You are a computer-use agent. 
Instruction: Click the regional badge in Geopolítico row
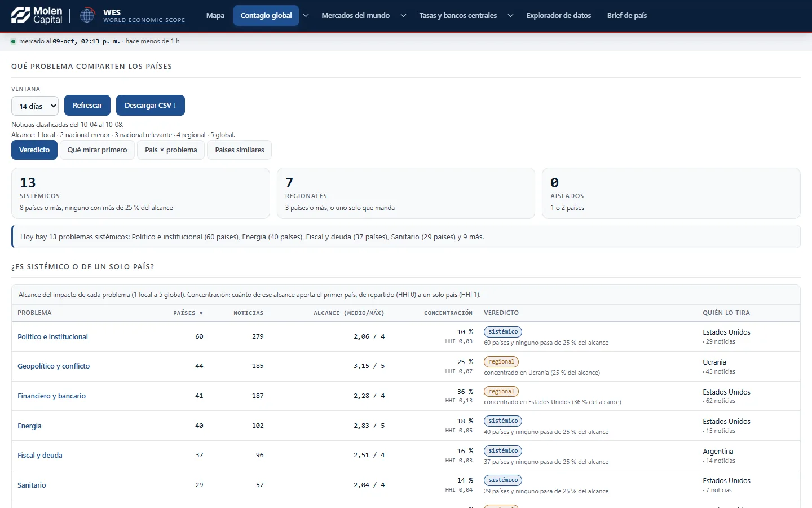tap(501, 362)
